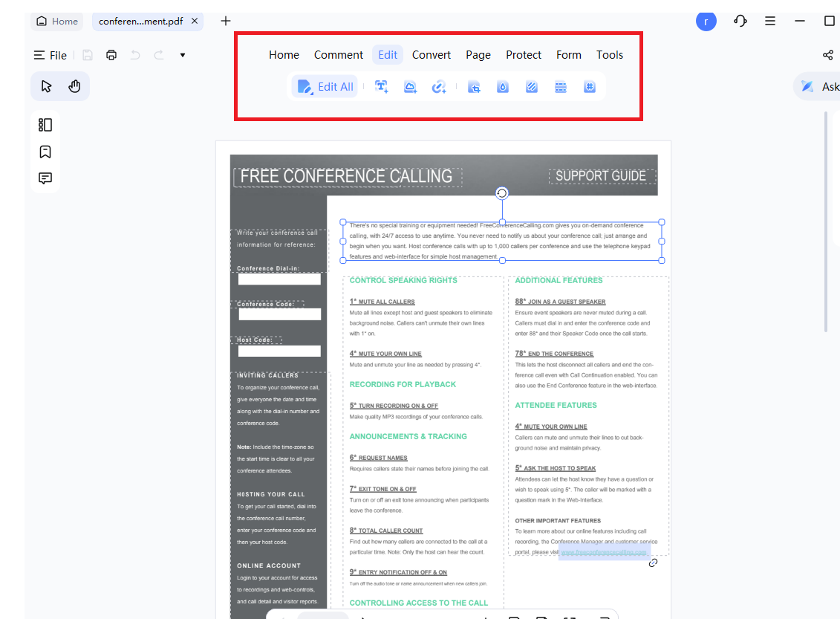Screen dimensions: 840x619
Task: Switch to the Convert tab
Action: (432, 55)
